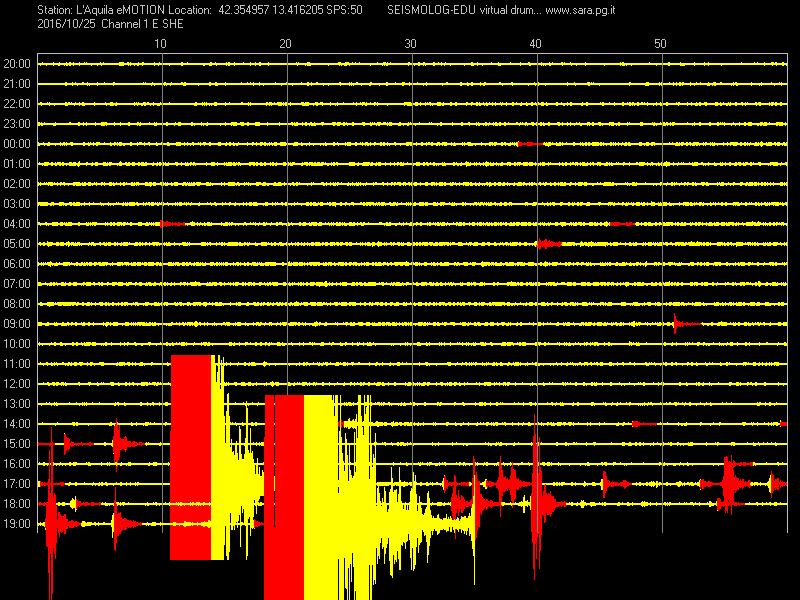This screenshot has height=600, width=800.
Task: Click the 18:00 hour label
Action: [17, 504]
